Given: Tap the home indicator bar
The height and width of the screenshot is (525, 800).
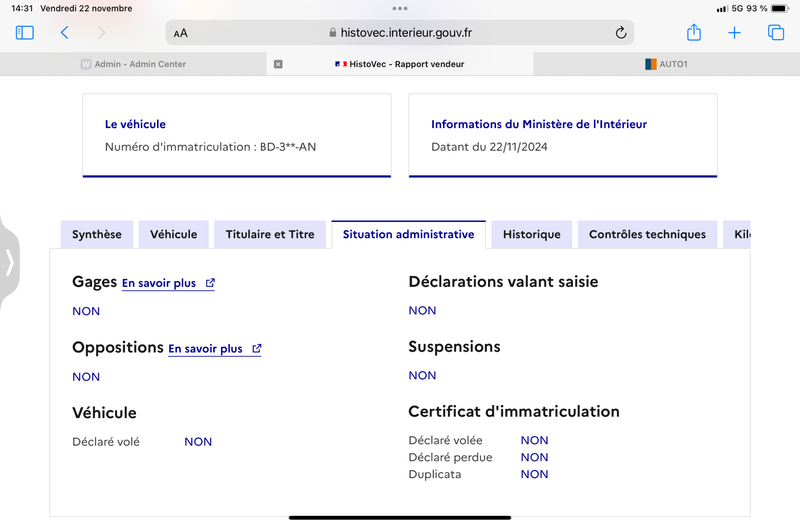Looking at the screenshot, I should tap(399, 517).
